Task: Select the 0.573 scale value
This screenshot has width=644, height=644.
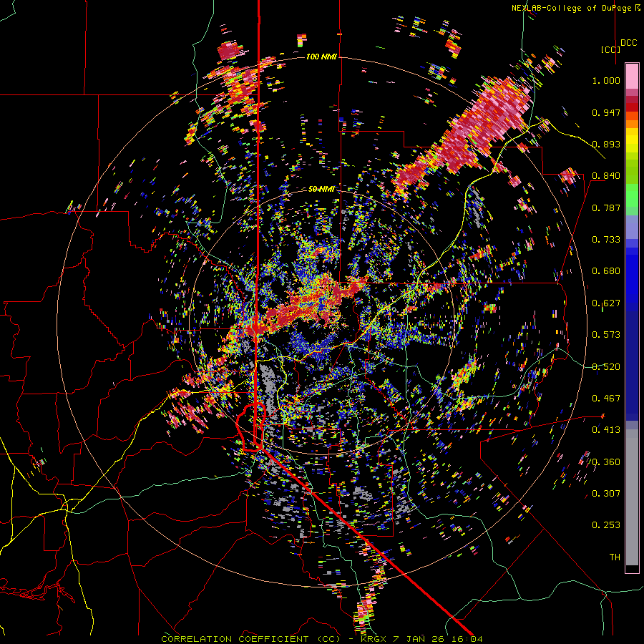Action: 606,335
